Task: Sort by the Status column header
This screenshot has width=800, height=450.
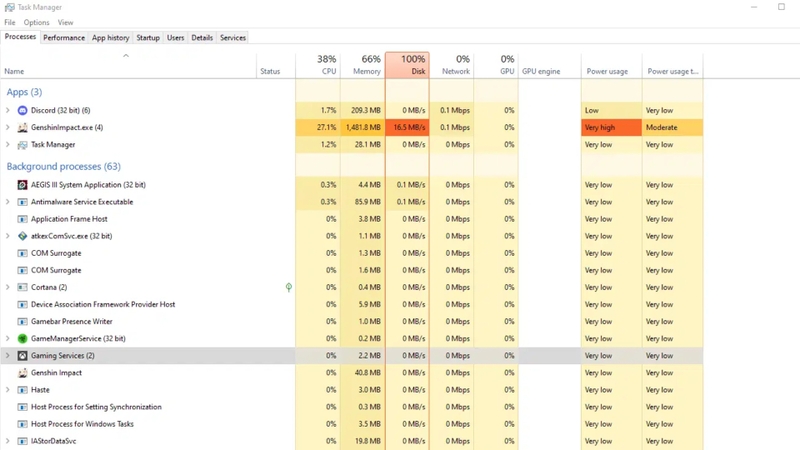Action: [x=276, y=65]
